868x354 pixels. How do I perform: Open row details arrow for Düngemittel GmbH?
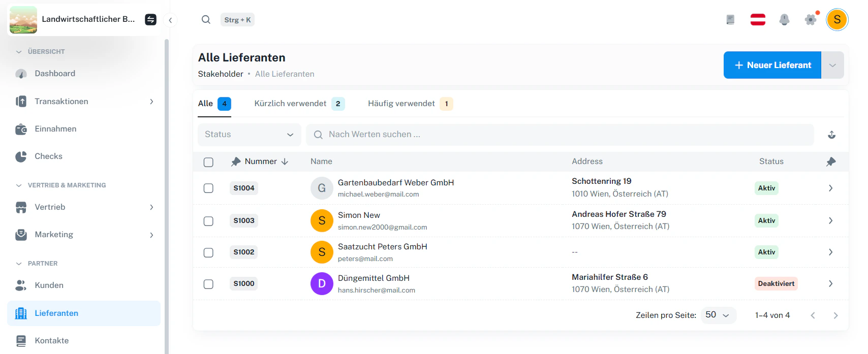tap(831, 283)
